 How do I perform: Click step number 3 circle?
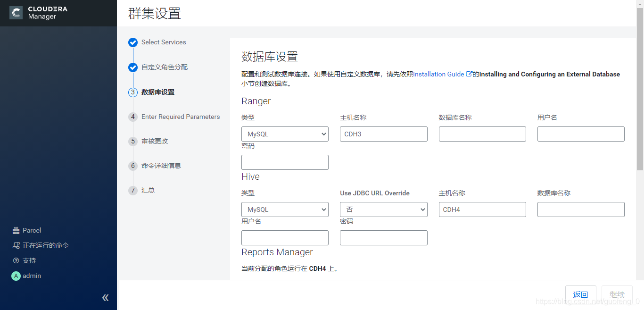(133, 92)
